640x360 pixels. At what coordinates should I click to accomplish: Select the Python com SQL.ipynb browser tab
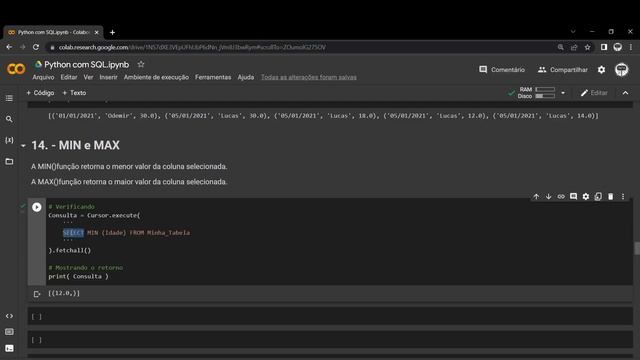53,32
